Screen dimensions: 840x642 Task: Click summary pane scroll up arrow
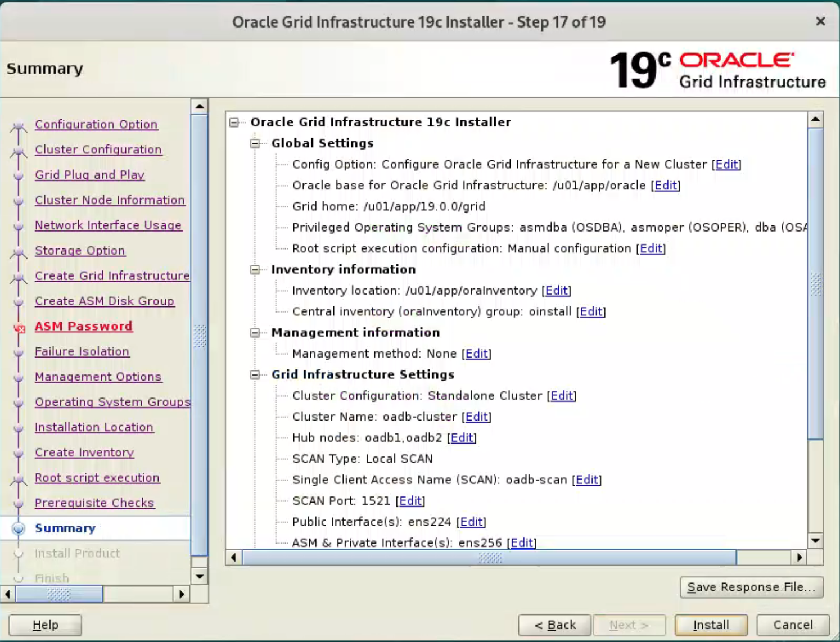pos(815,120)
